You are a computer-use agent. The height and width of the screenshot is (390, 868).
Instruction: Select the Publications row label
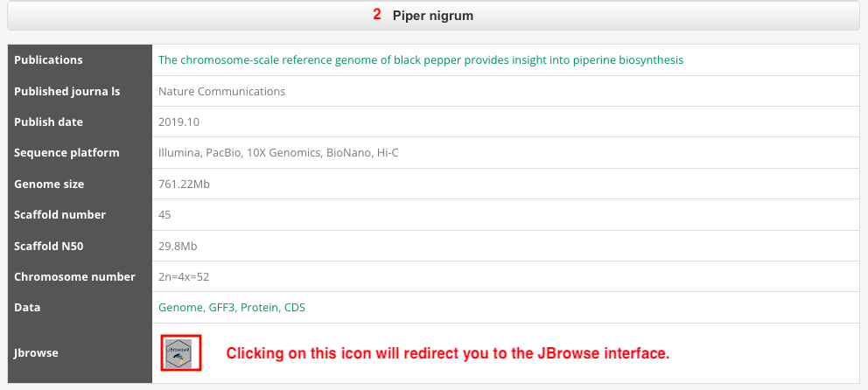point(48,59)
